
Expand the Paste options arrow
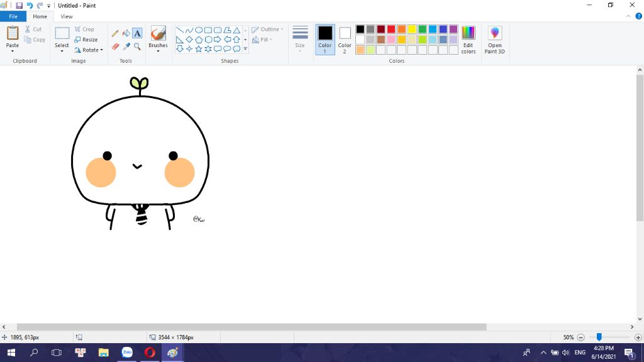pyautogui.click(x=13, y=52)
